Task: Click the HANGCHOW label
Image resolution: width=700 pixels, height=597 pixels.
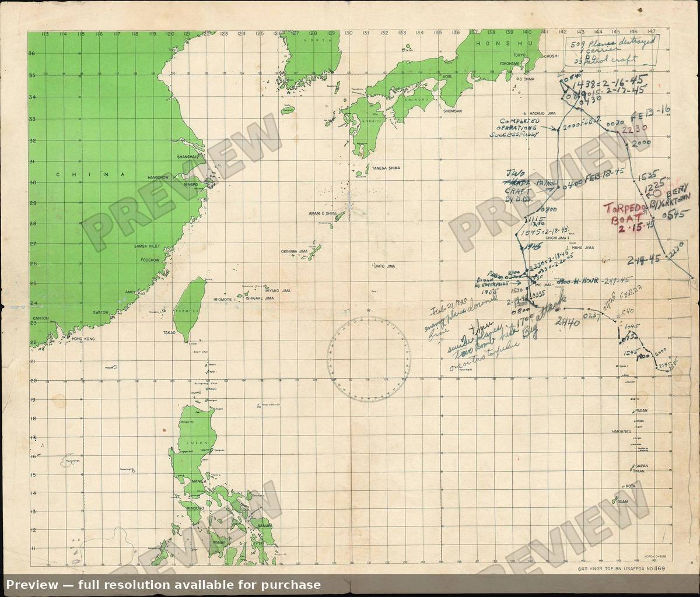Action: point(159,177)
